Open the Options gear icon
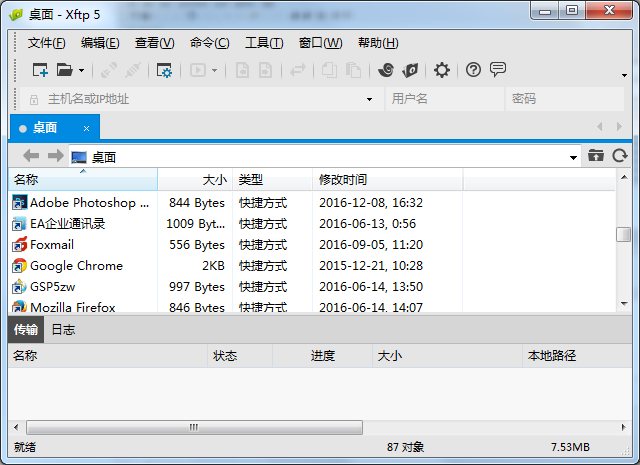This screenshot has width=640, height=465. coord(441,70)
